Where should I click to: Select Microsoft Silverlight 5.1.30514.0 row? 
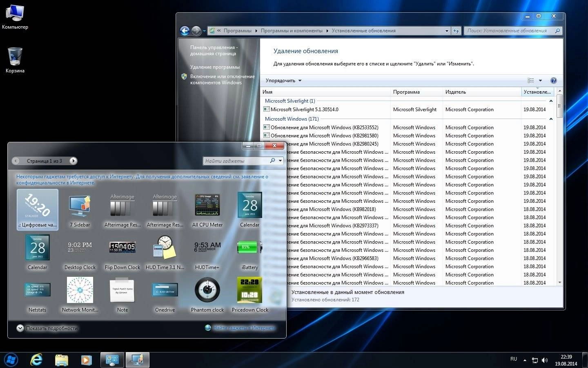[x=408, y=110]
